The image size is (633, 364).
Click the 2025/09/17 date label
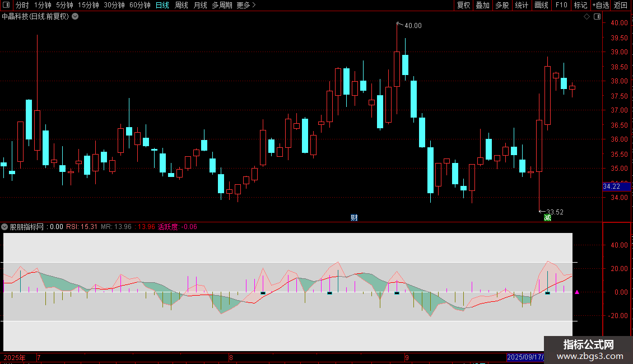coord(525,357)
